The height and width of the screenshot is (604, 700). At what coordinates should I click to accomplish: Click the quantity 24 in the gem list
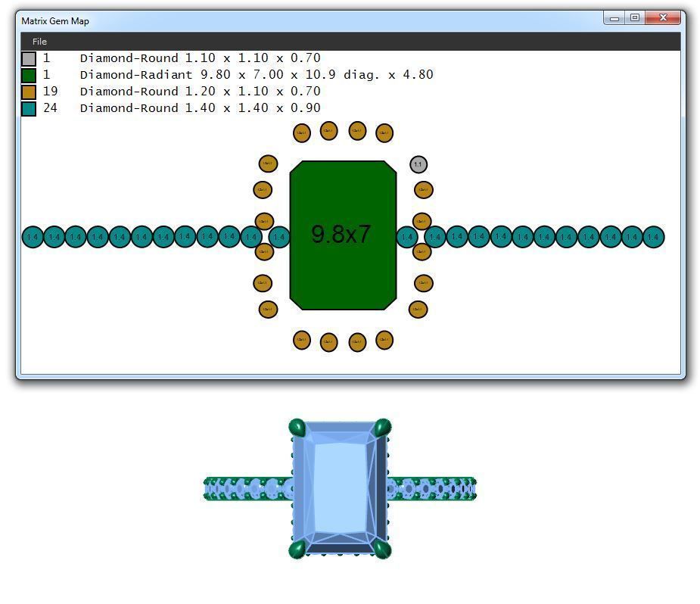pos(50,107)
